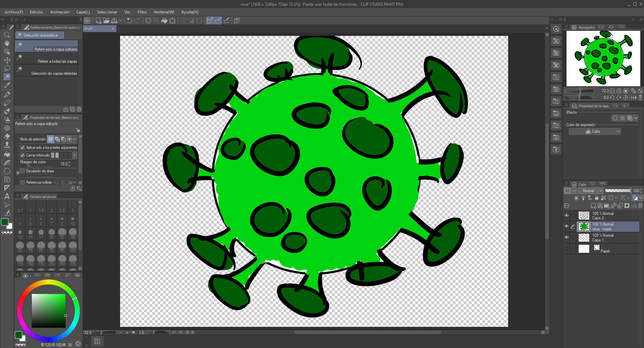This screenshot has height=348, width=644.
Task: Toggle Snap to Special Ruler icon
Action: pos(218,20)
